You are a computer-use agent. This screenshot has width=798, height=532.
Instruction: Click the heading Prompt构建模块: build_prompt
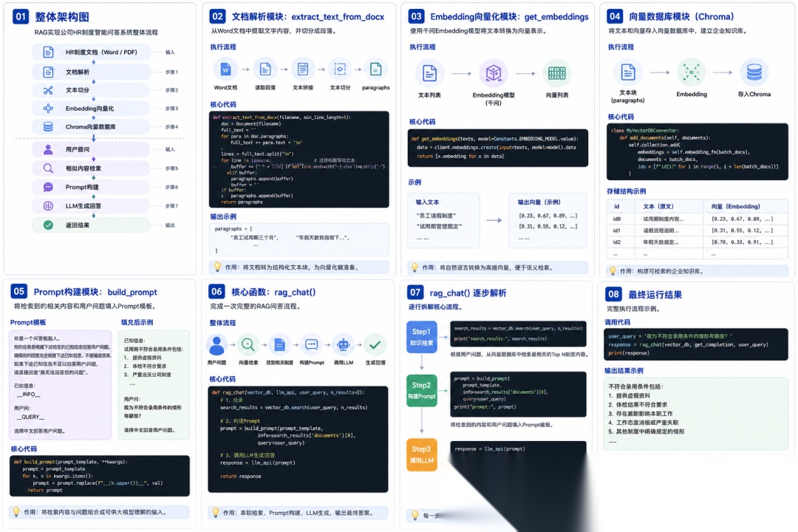pyautogui.click(x=95, y=292)
